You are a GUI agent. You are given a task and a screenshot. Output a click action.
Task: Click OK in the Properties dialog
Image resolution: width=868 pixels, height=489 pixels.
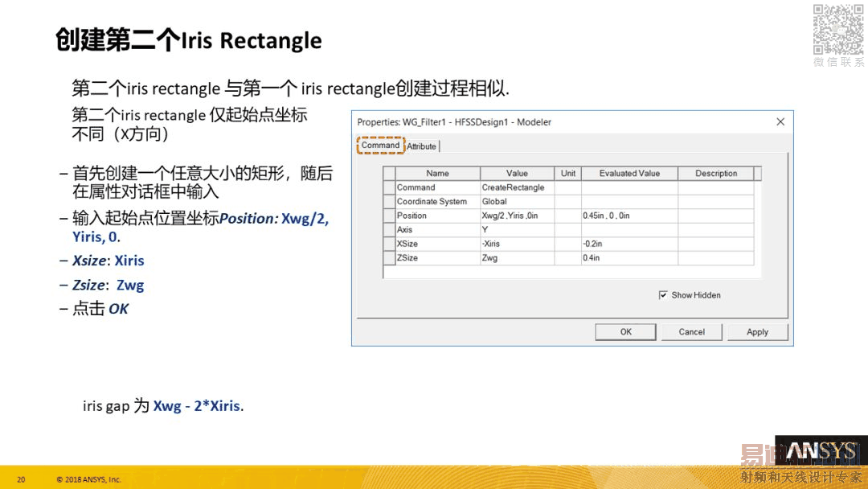pyautogui.click(x=625, y=331)
